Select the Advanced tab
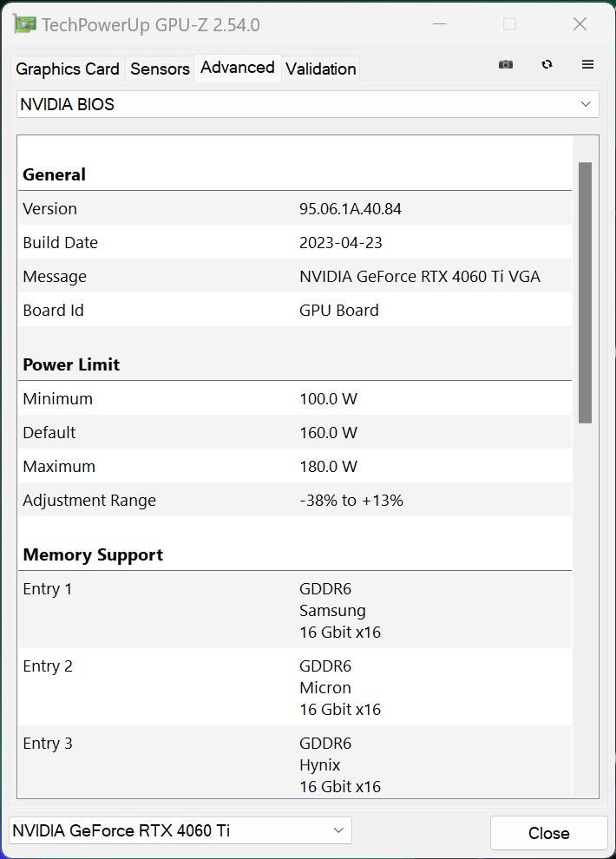The width and height of the screenshot is (616, 859). (x=237, y=68)
